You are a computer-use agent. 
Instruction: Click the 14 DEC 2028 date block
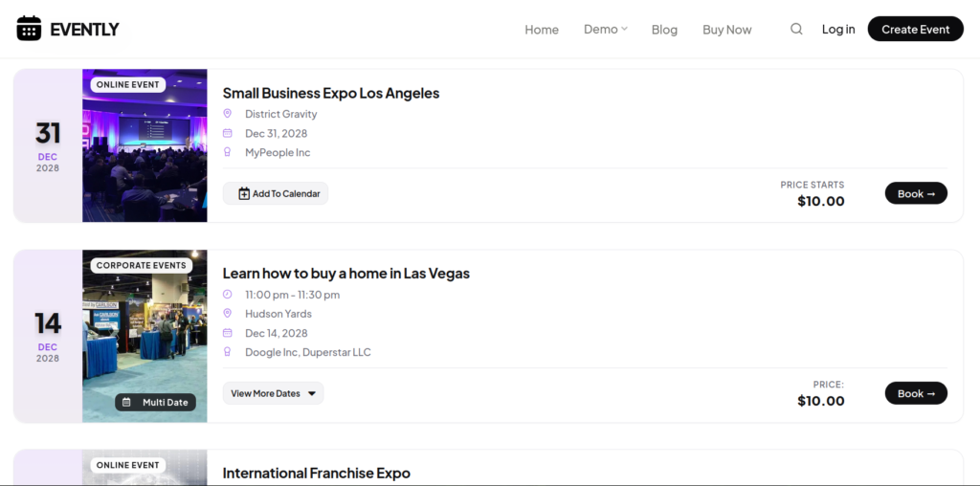[48, 336]
